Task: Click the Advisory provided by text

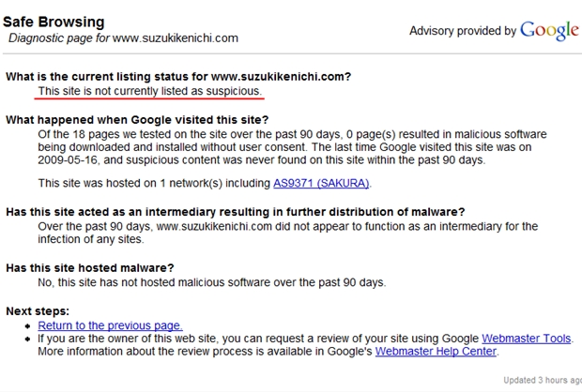Action: [463, 31]
